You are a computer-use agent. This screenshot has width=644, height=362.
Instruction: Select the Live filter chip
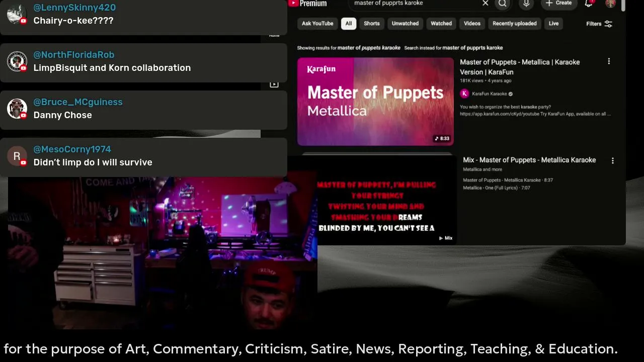[x=553, y=24]
